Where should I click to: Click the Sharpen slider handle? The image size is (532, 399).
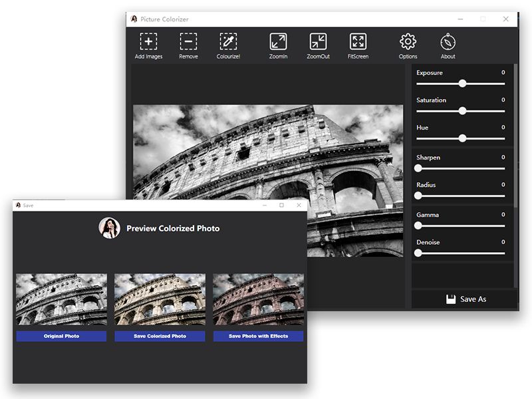[x=417, y=168]
